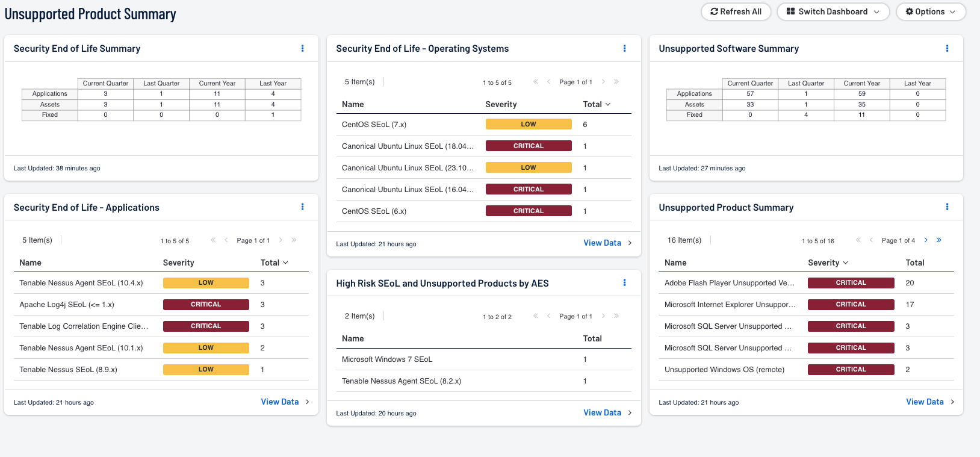The image size is (980, 457).
Task: Click next page arrow in Applications widget
Action: (x=281, y=240)
